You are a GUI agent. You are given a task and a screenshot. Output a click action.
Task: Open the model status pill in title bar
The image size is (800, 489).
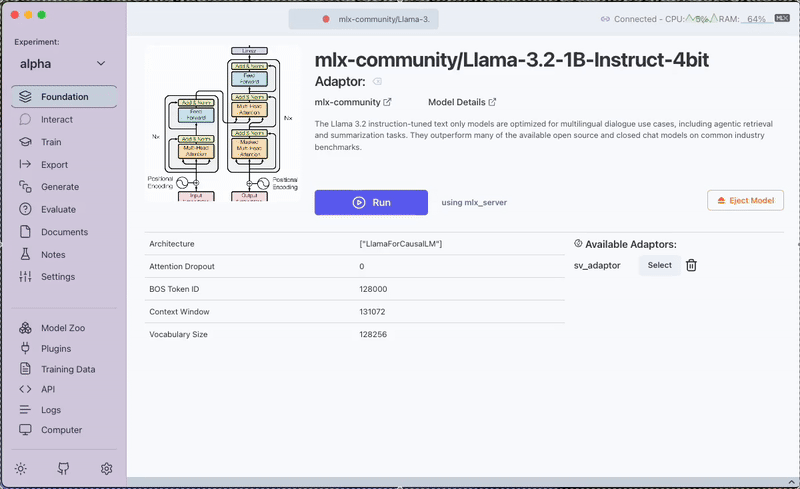tap(364, 19)
